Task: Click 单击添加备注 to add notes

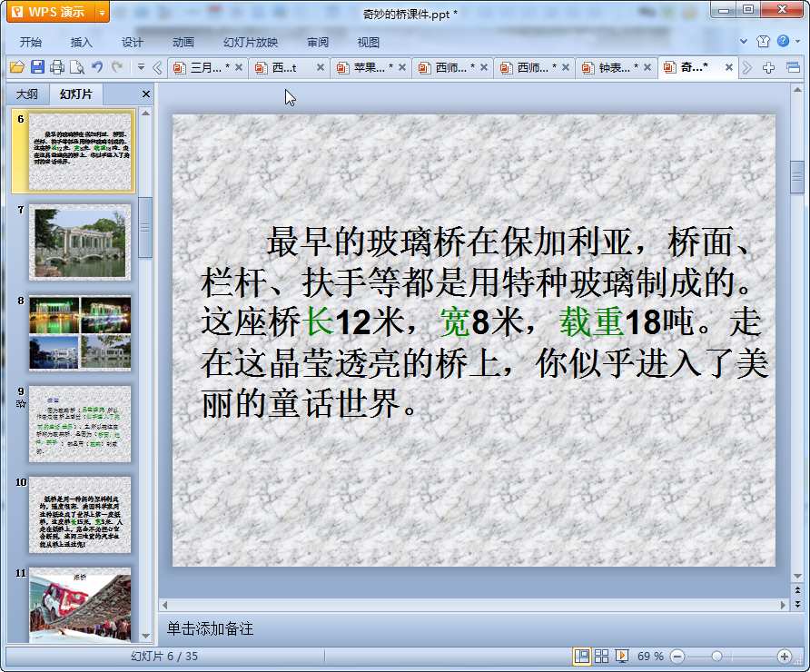Action: point(210,628)
